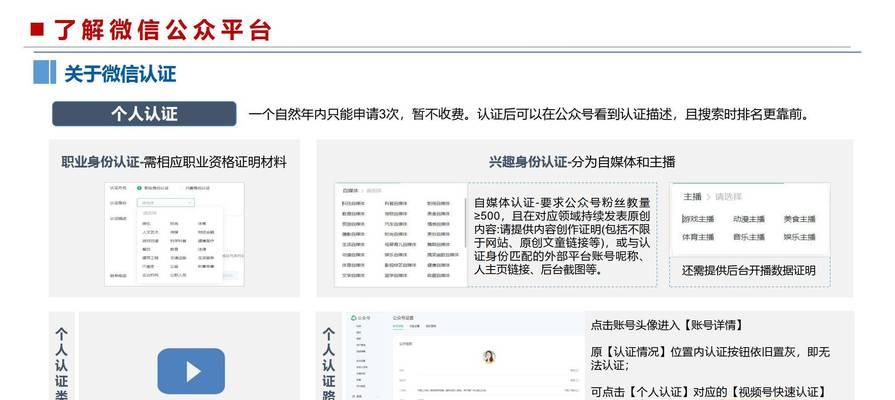Click the user avatar in 公众号设置 screenshot

coord(489,357)
